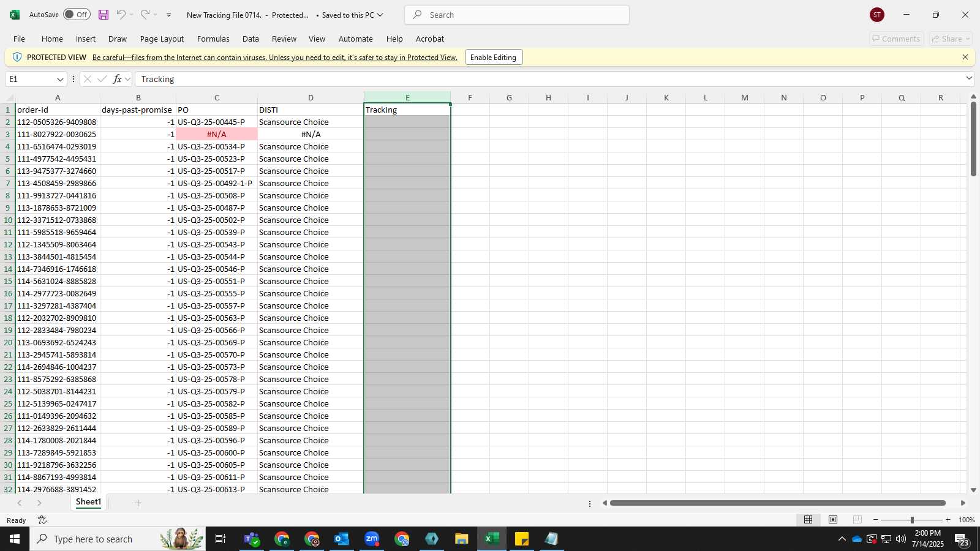Click the vertical scroll down arrow
The image size is (980, 551).
974,490
